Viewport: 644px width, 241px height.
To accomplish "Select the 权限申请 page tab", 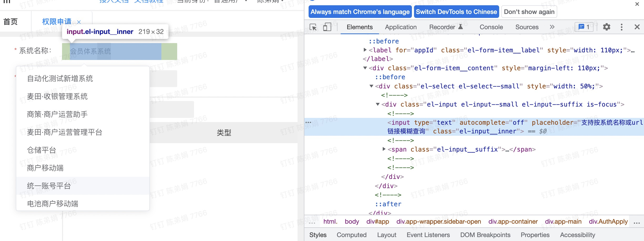I will [x=57, y=22].
